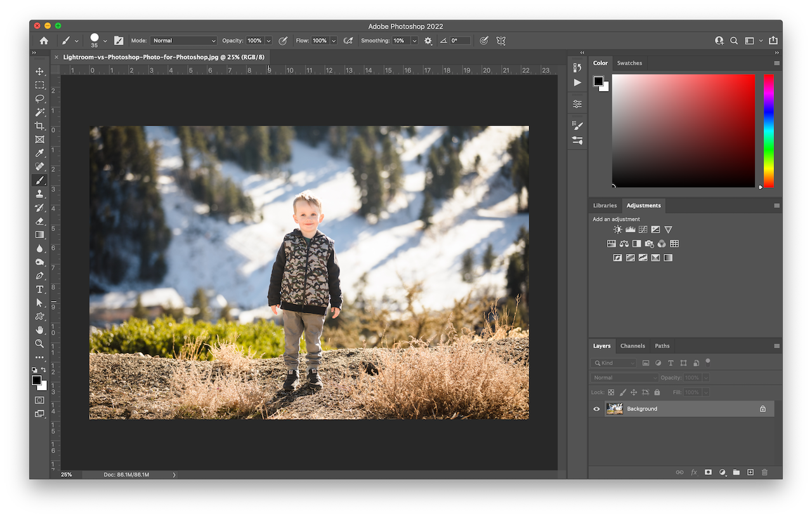Hide the Background layer with eye icon
The image size is (812, 518).
click(596, 409)
